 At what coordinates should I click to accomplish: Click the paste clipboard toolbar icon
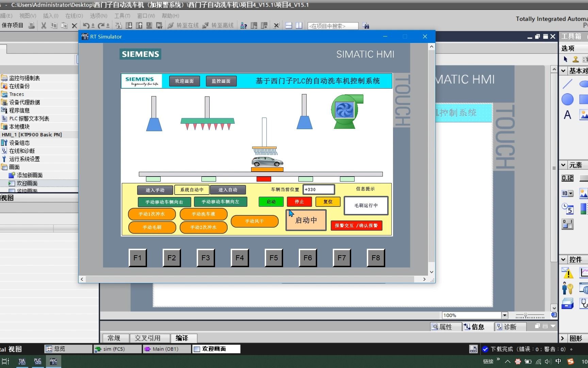[64, 26]
